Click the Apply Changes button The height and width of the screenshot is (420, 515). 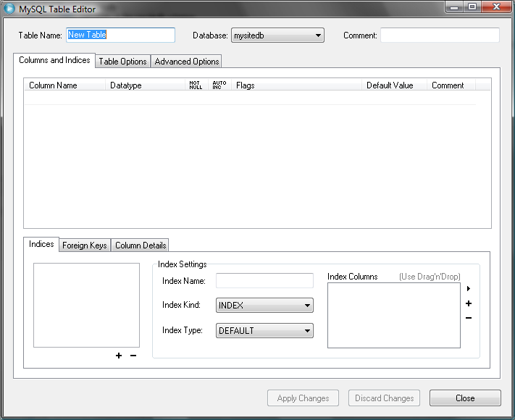pyautogui.click(x=303, y=398)
